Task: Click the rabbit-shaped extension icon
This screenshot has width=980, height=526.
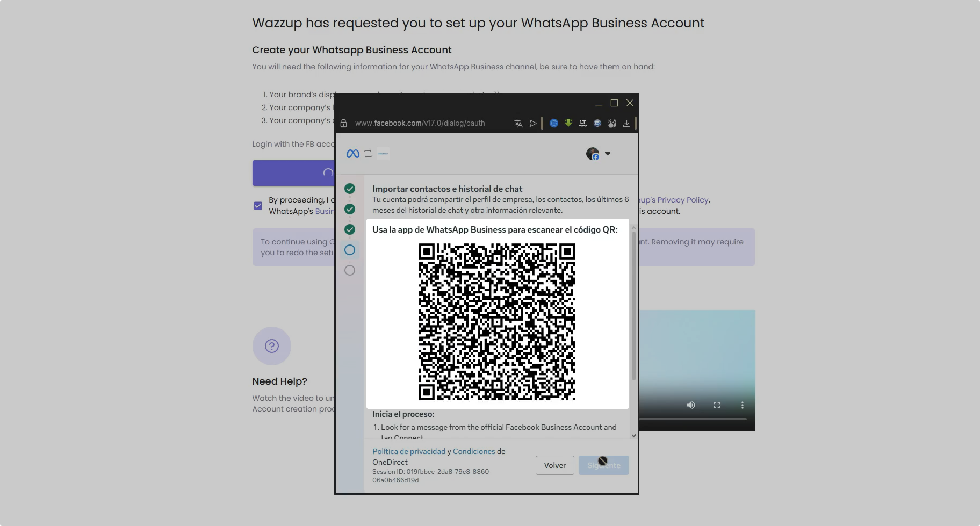Action: point(612,123)
